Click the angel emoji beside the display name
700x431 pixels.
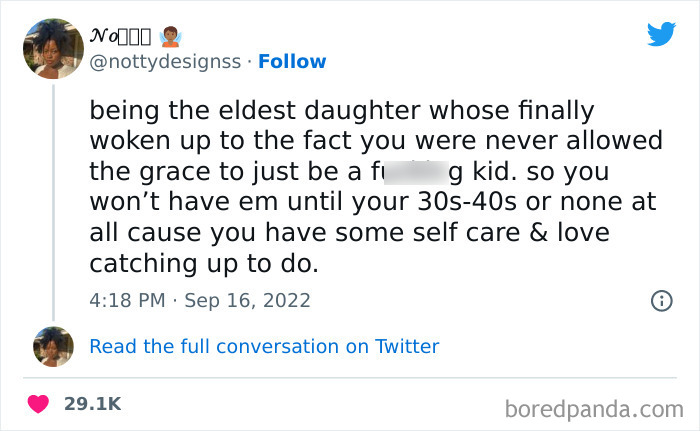(x=171, y=37)
